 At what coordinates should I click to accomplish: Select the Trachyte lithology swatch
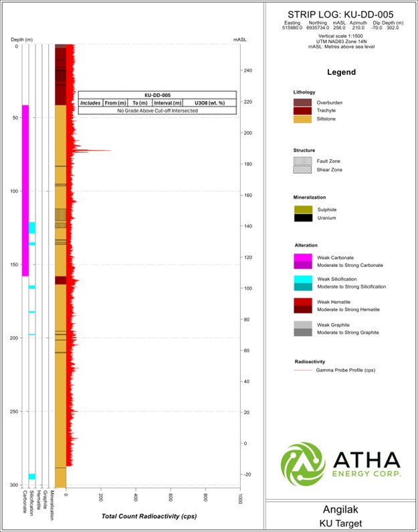(302, 110)
